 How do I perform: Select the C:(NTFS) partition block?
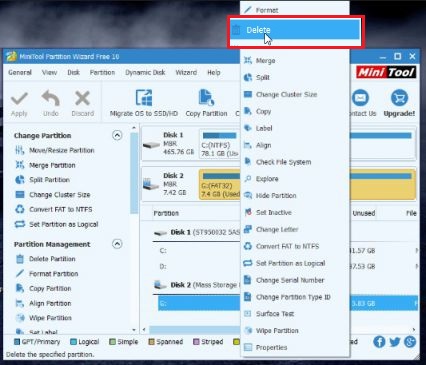pyautogui.click(x=219, y=144)
